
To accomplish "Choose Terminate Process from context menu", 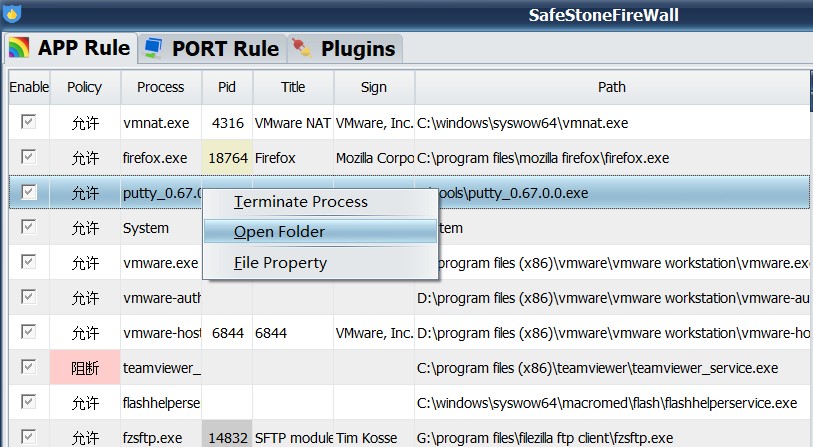I will click(320, 202).
